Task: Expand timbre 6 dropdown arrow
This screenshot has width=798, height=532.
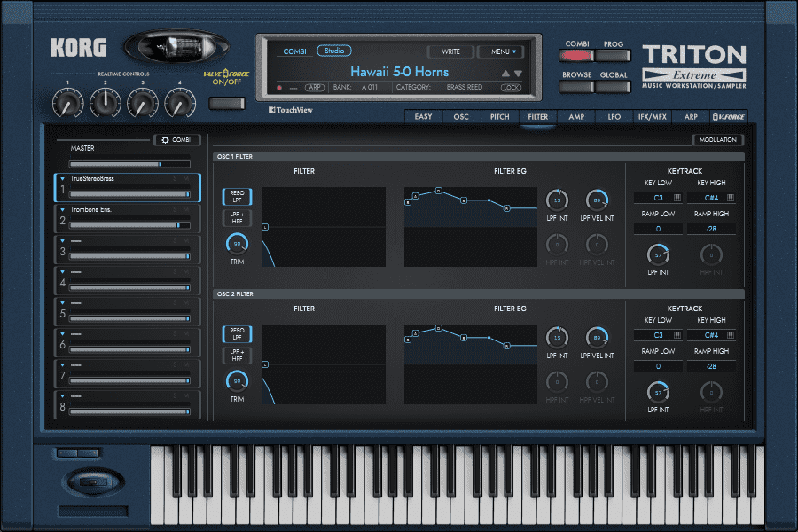Action: tap(63, 334)
